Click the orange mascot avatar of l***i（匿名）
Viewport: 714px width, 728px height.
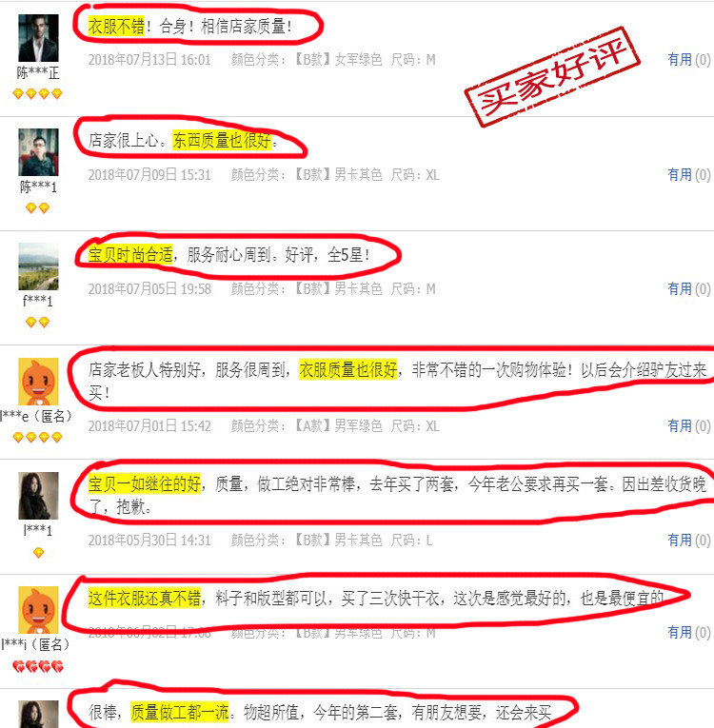38,610
